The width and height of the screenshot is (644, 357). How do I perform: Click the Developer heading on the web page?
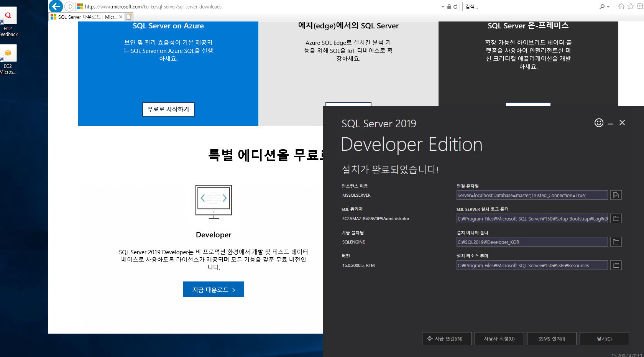[214, 235]
